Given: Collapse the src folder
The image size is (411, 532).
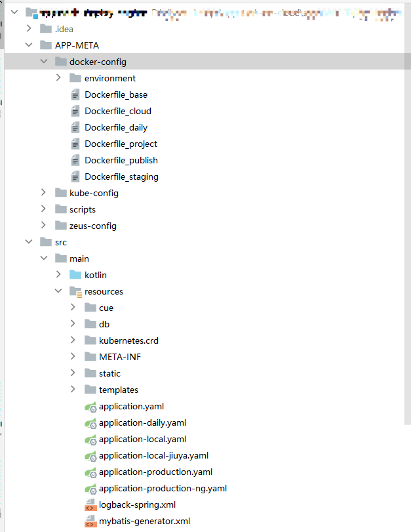Looking at the screenshot, I should coord(29,241).
